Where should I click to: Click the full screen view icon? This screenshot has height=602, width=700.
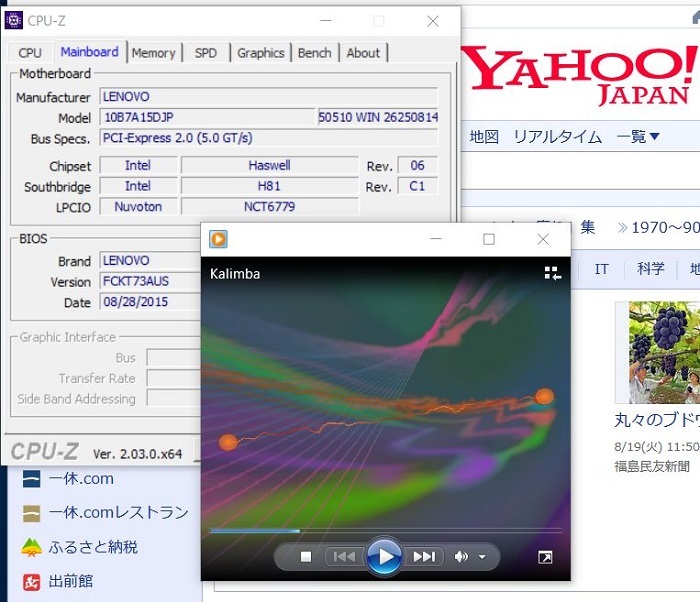545,558
